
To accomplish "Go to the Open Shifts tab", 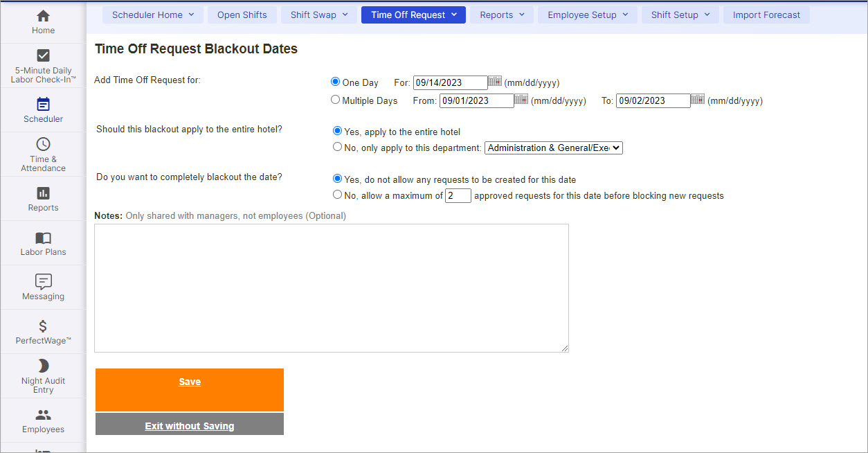I will click(x=242, y=15).
